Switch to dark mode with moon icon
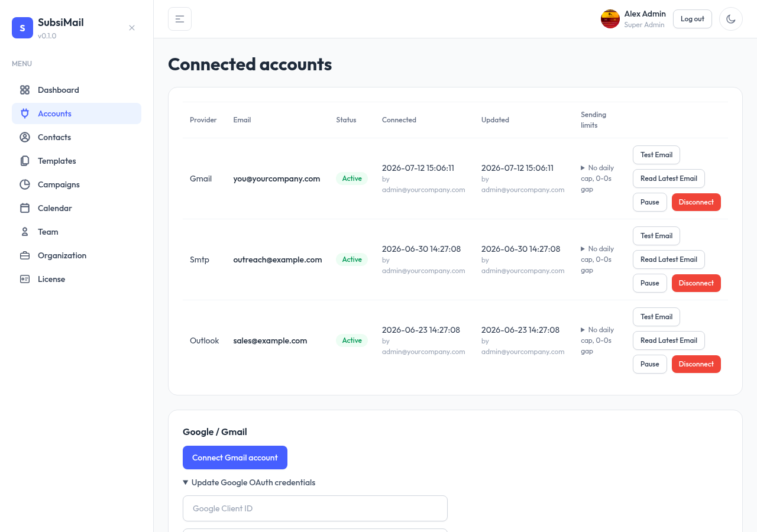757x532 pixels. (x=731, y=19)
